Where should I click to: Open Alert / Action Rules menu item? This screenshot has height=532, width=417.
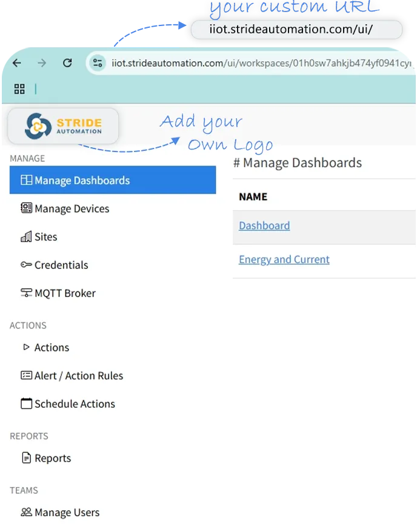pyautogui.click(x=78, y=376)
